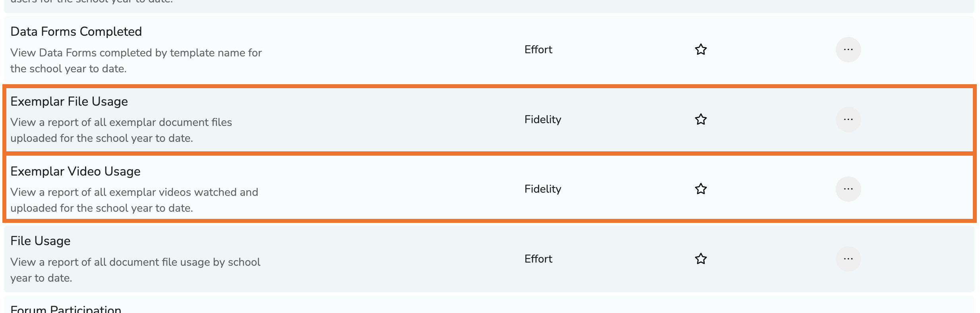The image size is (980, 313).
Task: Open the Data Forms Completed report
Action: [x=76, y=32]
